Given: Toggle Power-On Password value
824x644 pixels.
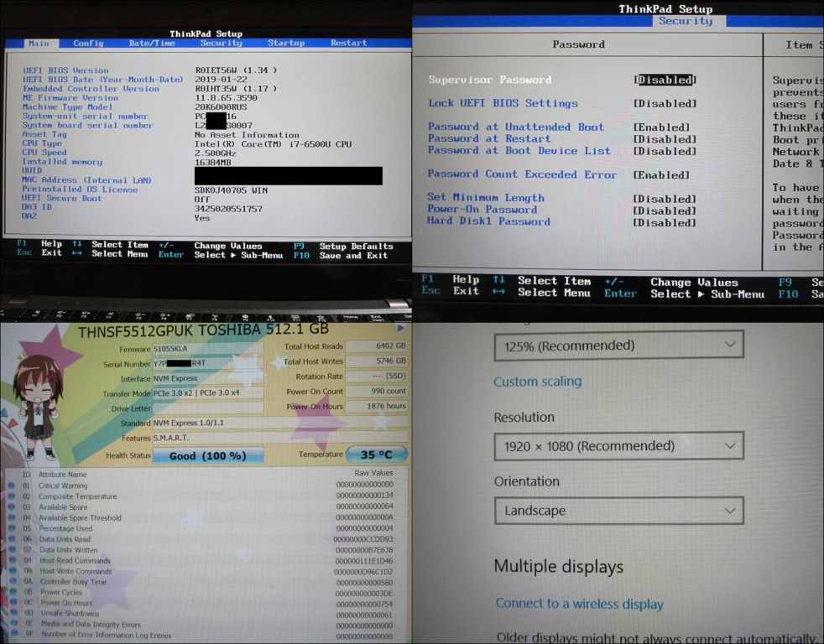Looking at the screenshot, I should 665,210.
